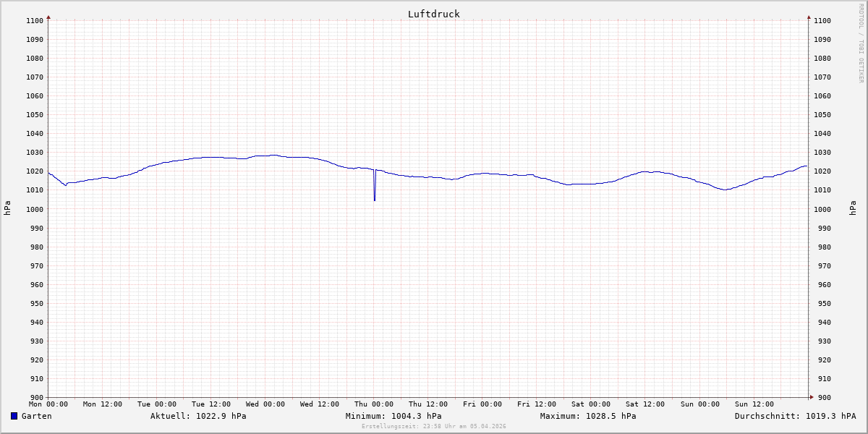868x434 pixels.
Task: Click the Sun 12:00 x-axis label
Action: tap(754, 404)
